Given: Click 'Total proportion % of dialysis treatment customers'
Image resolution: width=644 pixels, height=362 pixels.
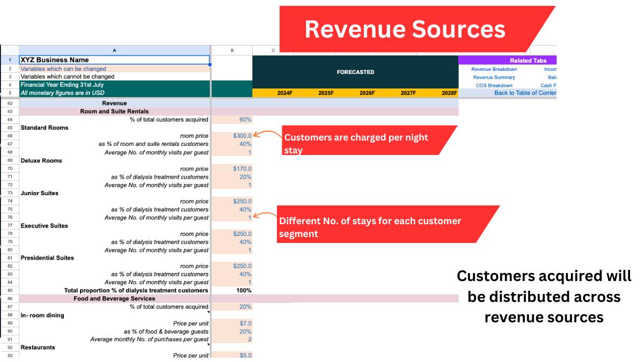Looking at the screenshot, I should point(136,290).
